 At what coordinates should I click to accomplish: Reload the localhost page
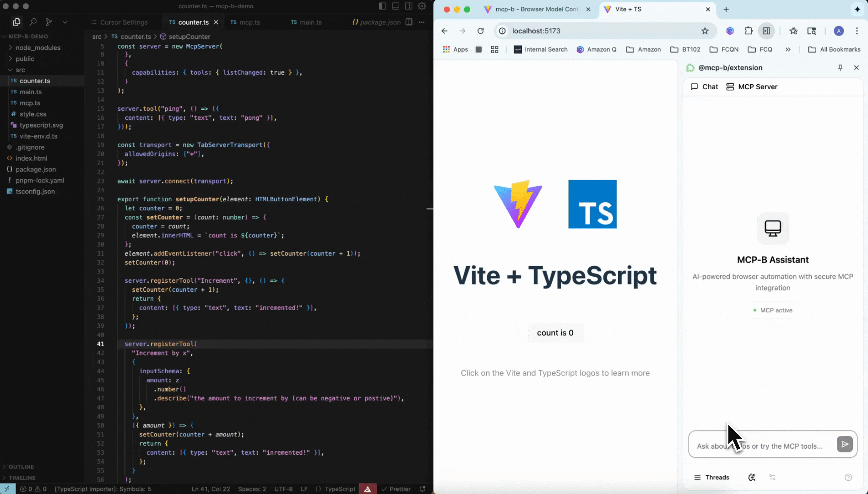click(x=480, y=31)
